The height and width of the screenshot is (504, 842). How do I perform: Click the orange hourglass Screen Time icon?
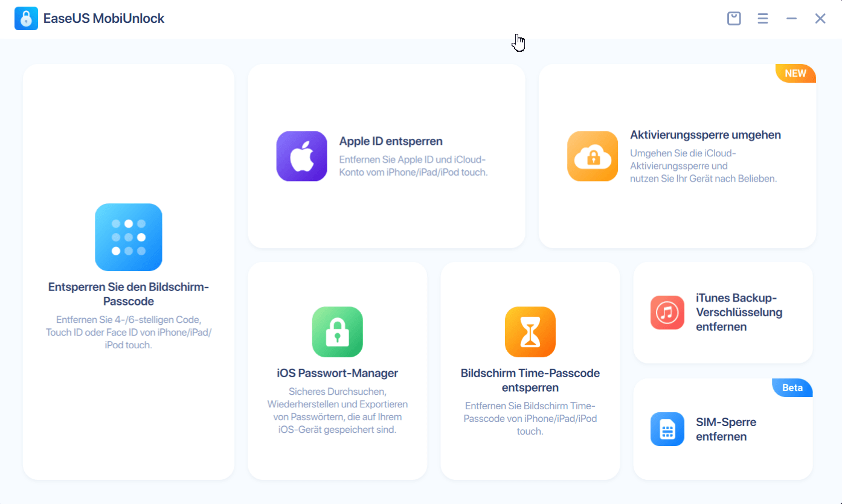tap(530, 332)
